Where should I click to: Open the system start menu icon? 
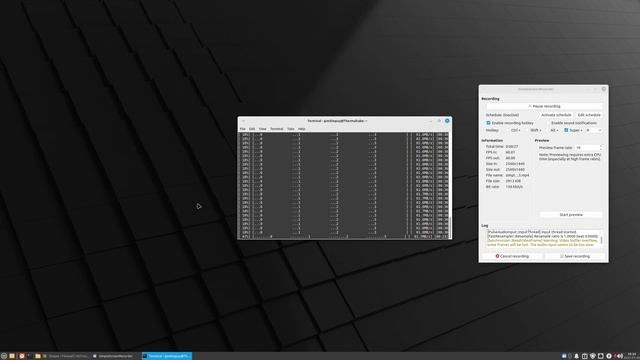(x=4, y=356)
